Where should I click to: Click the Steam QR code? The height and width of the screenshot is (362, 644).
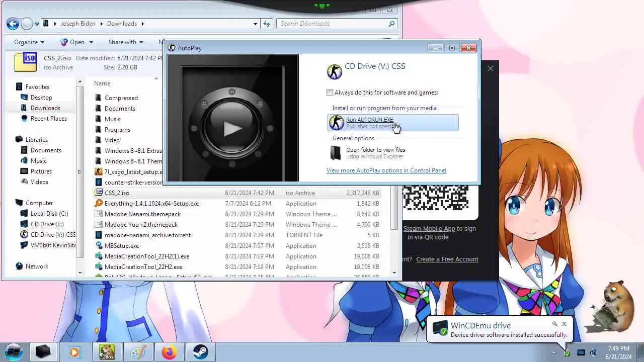pyautogui.click(x=436, y=198)
